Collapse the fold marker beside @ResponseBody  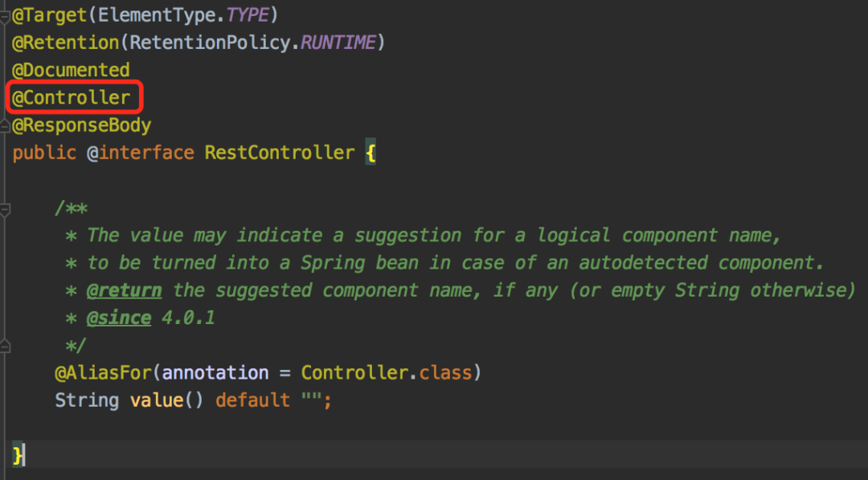(x=5, y=127)
